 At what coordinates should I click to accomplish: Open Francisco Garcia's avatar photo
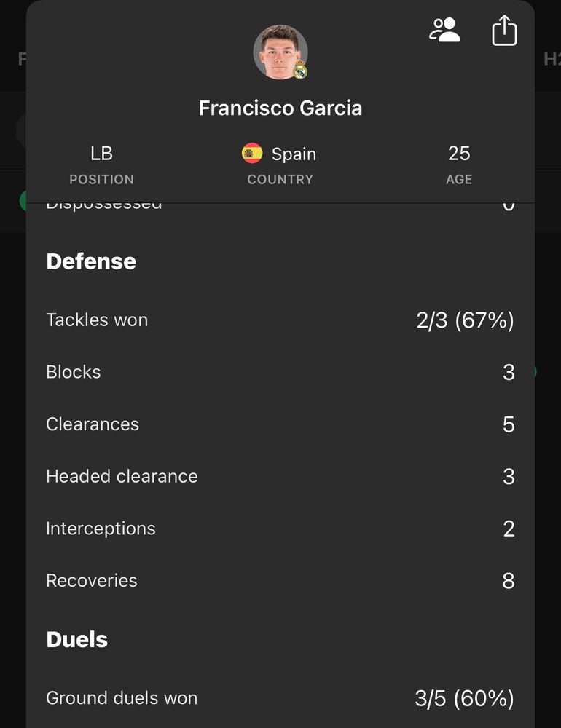(278, 51)
